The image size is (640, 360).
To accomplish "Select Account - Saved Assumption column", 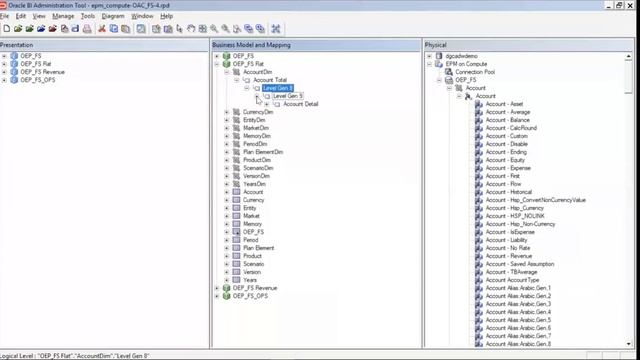I will coord(519,264).
